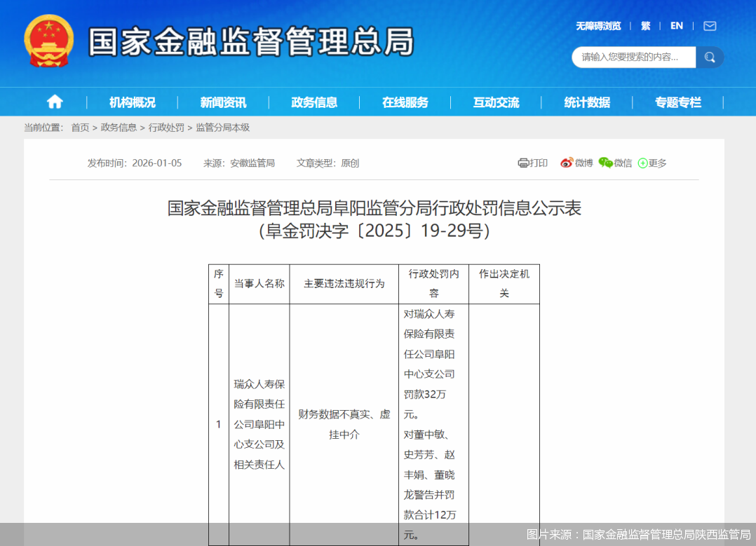Viewport: 756px width, 546px height.
Task: Switch site language to English via EN
Action: tap(677, 25)
